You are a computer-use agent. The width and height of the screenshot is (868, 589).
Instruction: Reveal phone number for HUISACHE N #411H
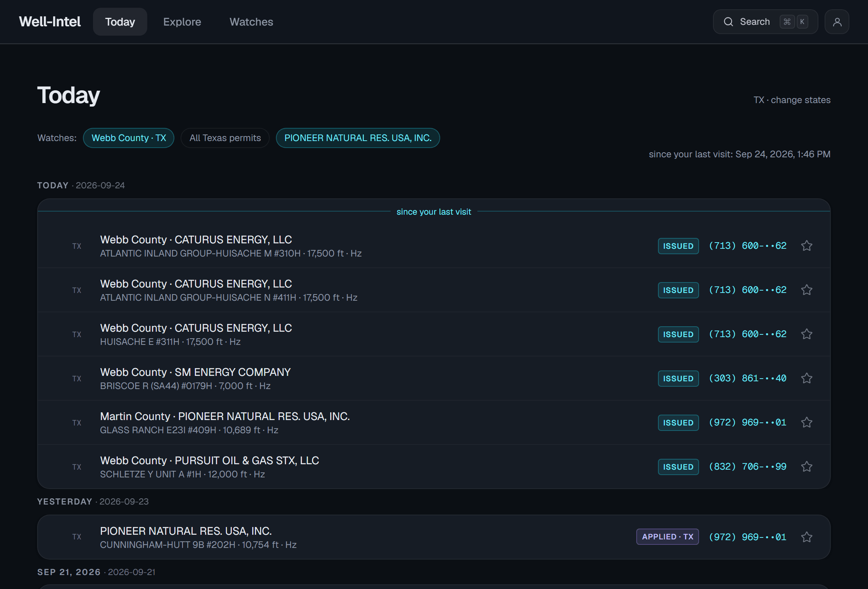(747, 290)
